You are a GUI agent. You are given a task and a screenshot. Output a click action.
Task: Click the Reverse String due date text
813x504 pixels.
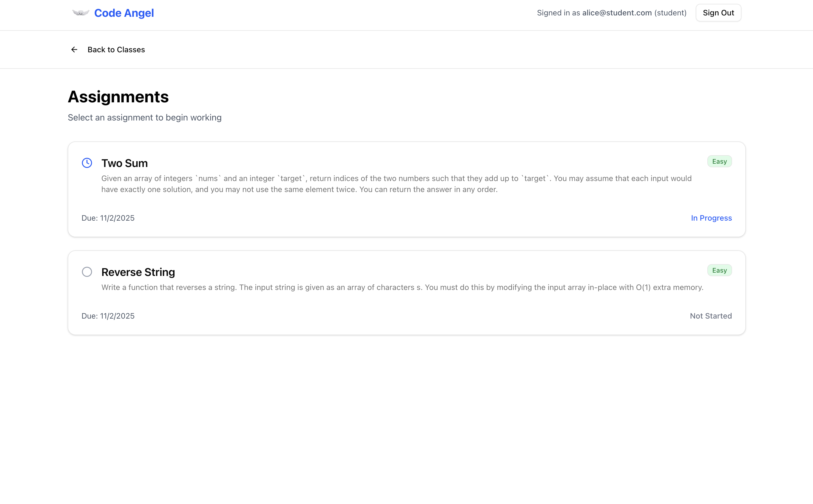[108, 316]
